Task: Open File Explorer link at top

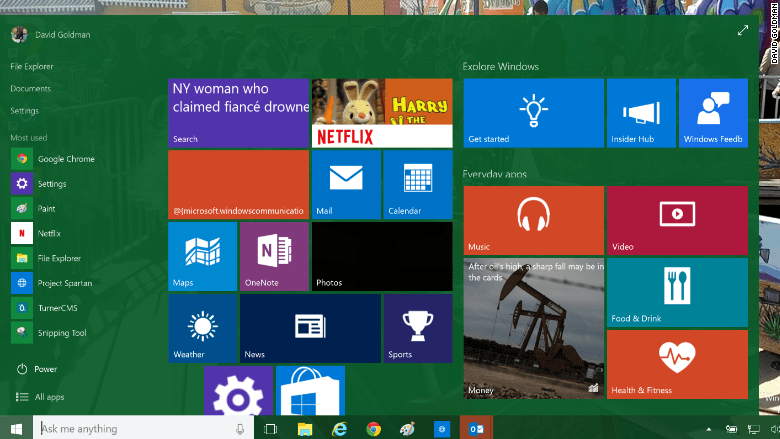Action: [32, 66]
